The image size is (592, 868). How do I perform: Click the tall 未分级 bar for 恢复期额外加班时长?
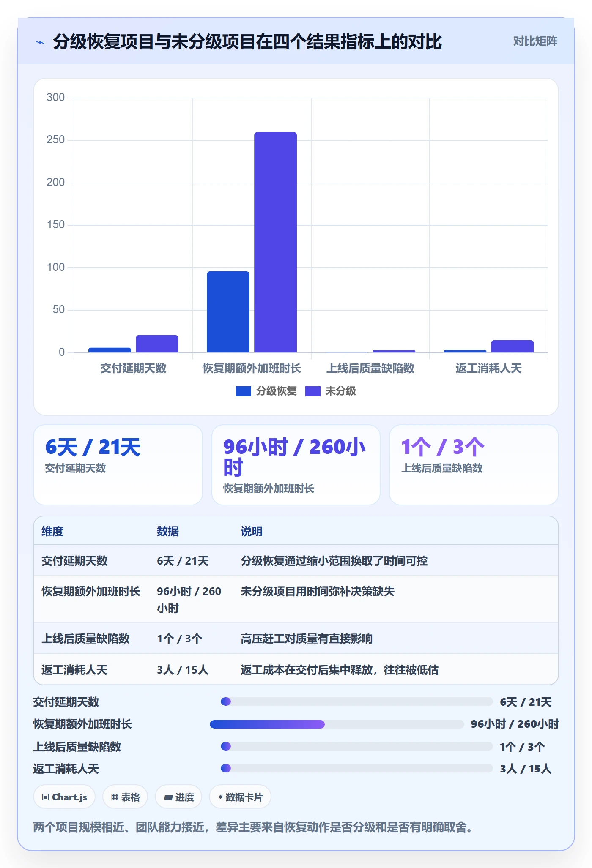(x=275, y=242)
